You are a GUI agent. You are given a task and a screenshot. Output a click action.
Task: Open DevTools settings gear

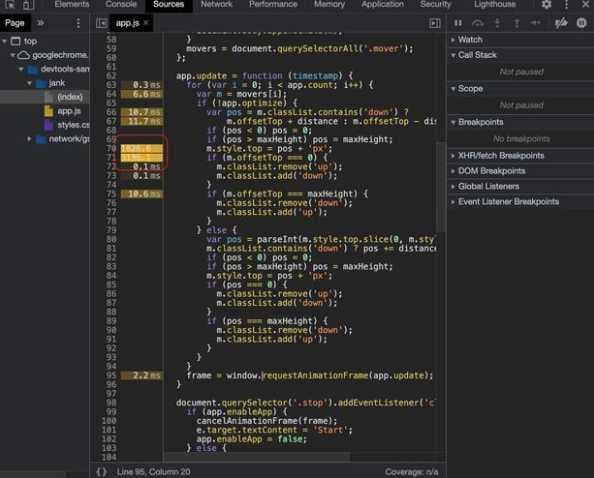click(x=546, y=5)
